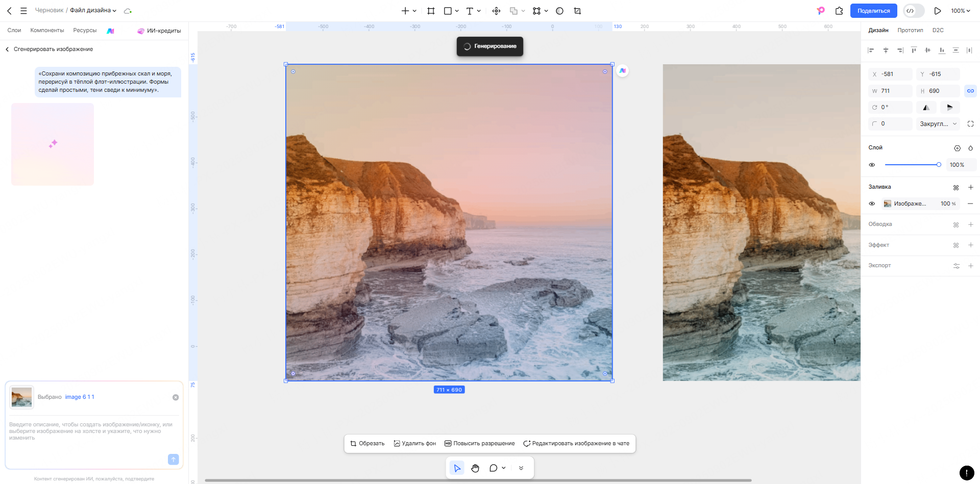Viewport: 980px width, 484px height.
Task: Click the W width field 711
Action: click(x=890, y=91)
